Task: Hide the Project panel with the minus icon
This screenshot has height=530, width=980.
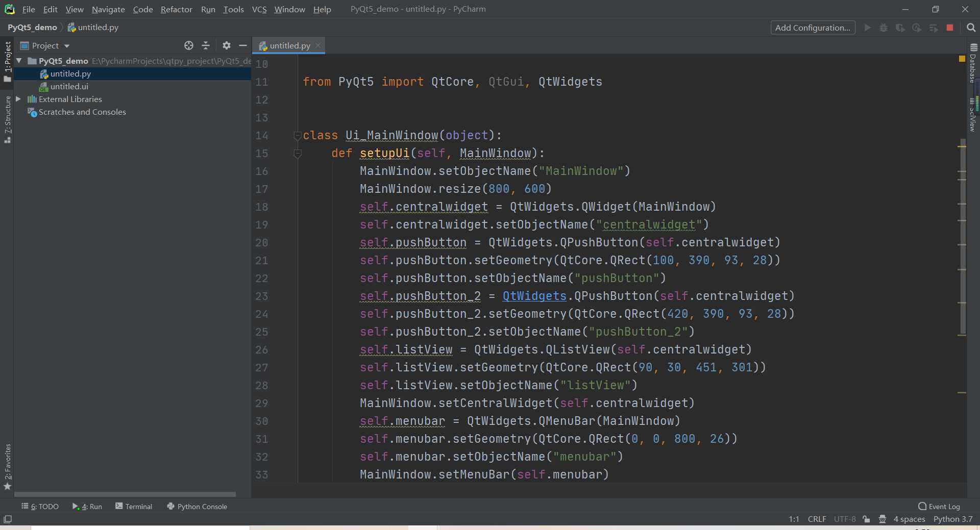Action: 243,45
